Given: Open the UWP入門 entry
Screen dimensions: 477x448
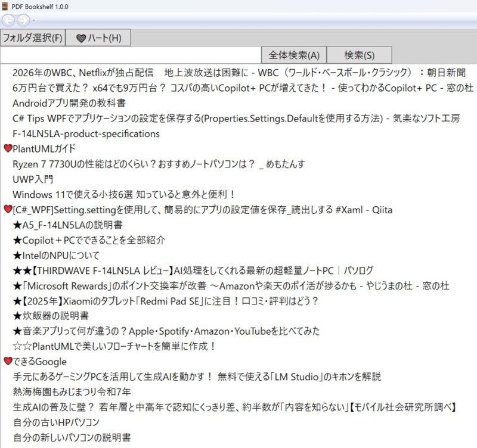Looking at the screenshot, I should tap(33, 179).
